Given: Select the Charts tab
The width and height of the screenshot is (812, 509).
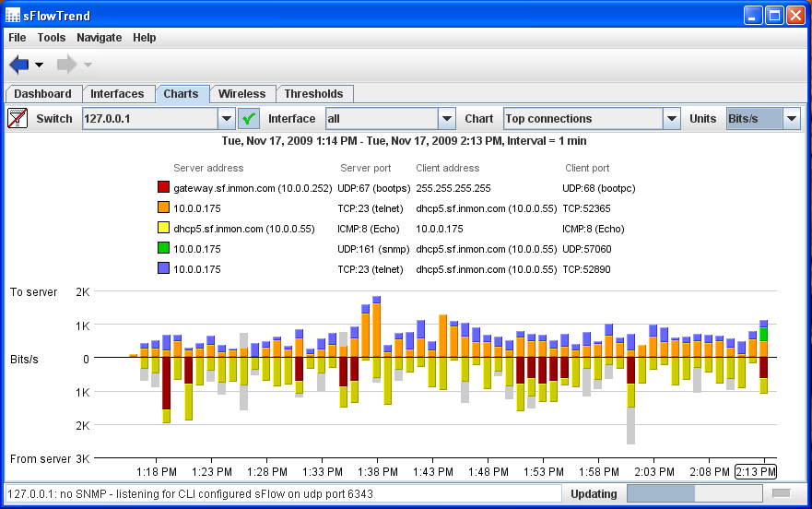Looking at the screenshot, I should (x=182, y=94).
